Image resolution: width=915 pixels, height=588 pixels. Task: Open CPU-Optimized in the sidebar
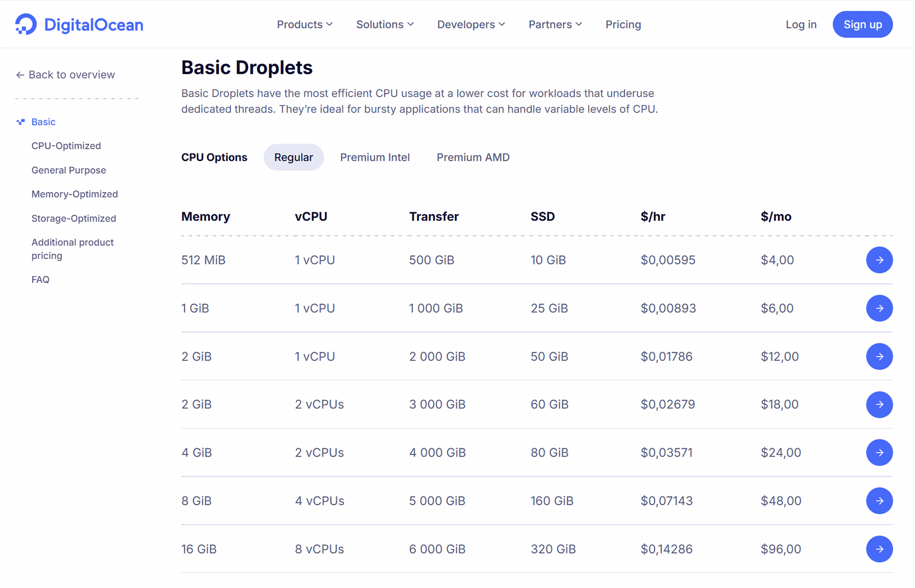[x=66, y=146]
